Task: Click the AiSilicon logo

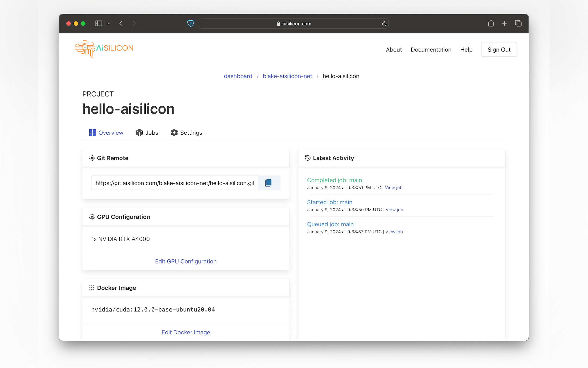Action: pyautogui.click(x=104, y=49)
